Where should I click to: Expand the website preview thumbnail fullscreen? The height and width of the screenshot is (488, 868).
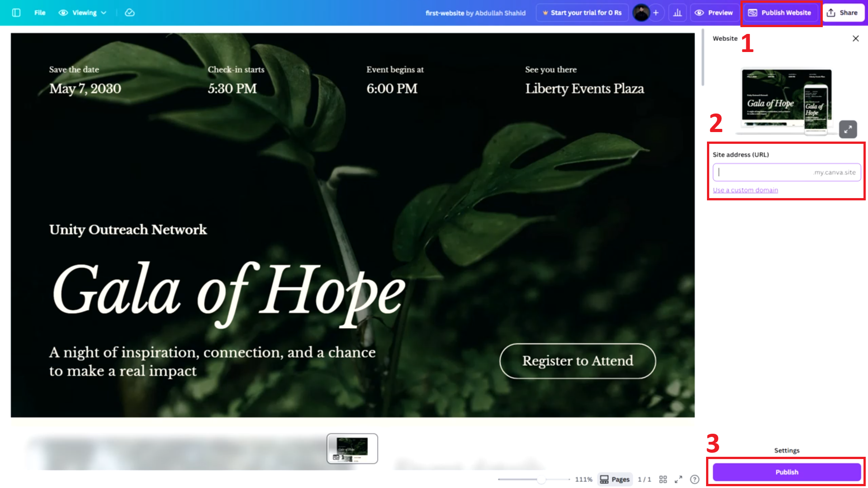pyautogui.click(x=848, y=129)
